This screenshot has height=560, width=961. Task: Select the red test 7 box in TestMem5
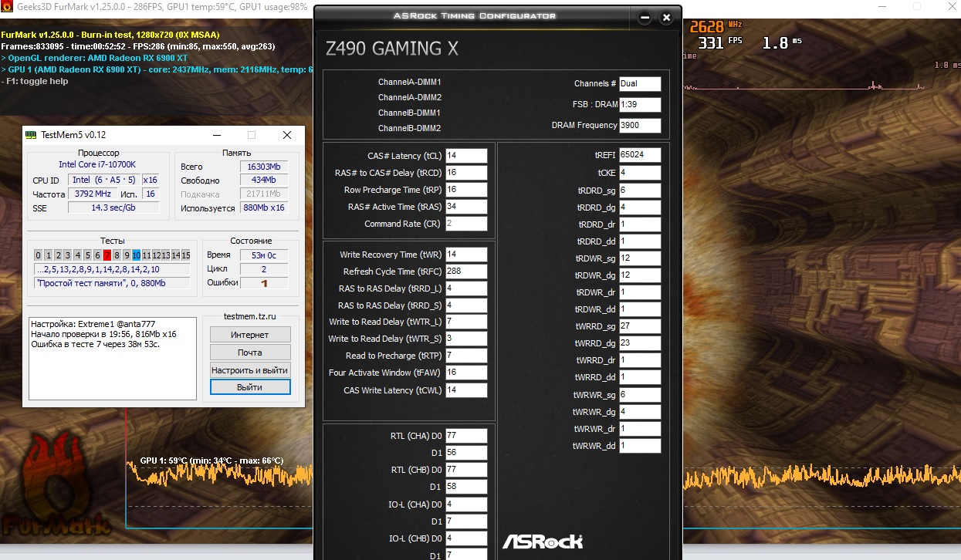tap(107, 255)
